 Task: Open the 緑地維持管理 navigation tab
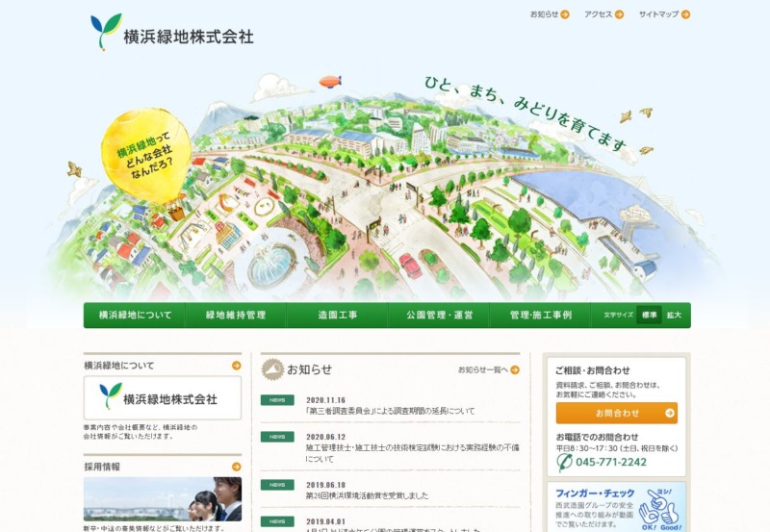[236, 316]
